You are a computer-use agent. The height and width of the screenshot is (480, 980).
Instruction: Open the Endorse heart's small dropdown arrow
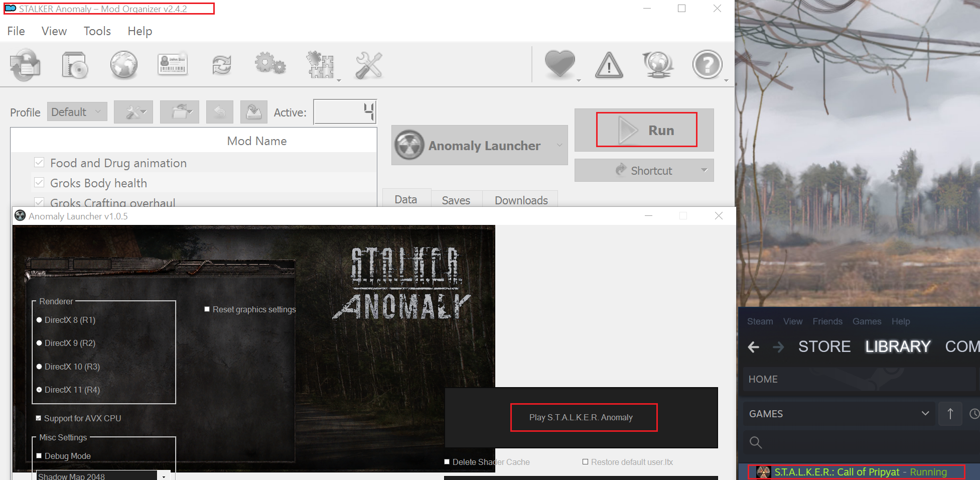point(579,80)
